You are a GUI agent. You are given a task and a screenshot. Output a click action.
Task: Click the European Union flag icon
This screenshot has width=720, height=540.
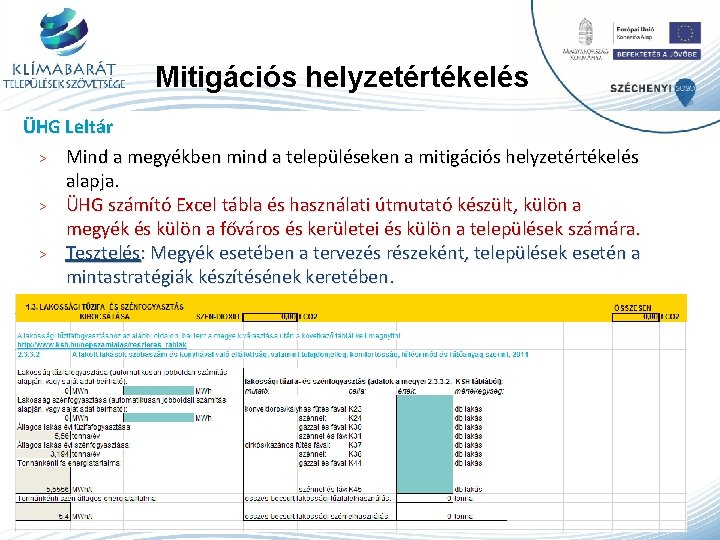coord(685,33)
